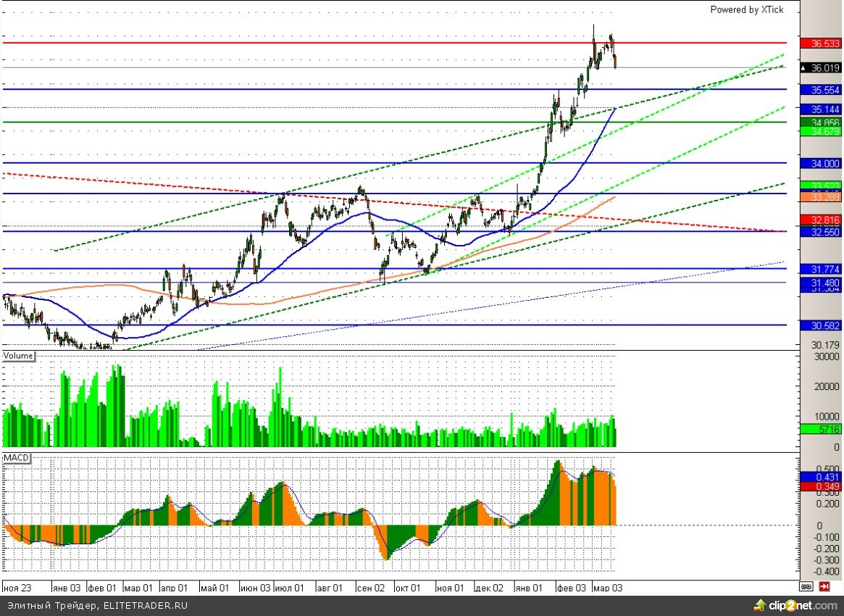Select the MACD panel label
This screenshot has height=616, width=844.
[x=16, y=458]
